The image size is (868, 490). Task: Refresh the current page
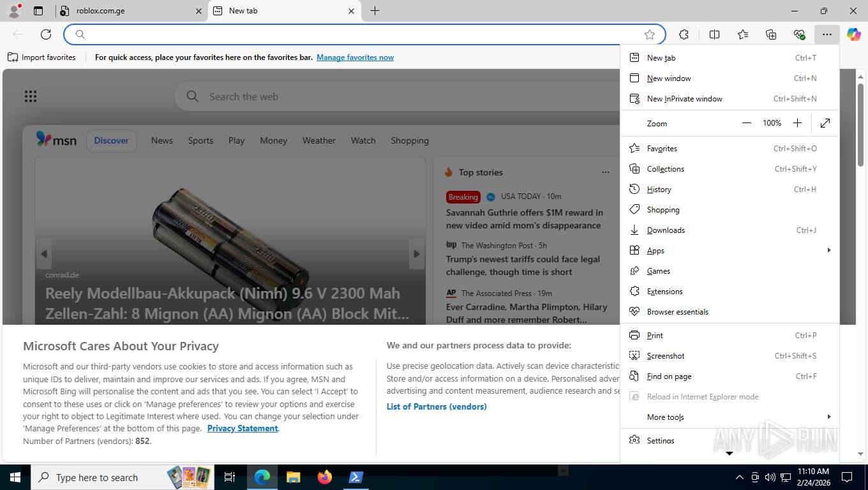tap(46, 34)
